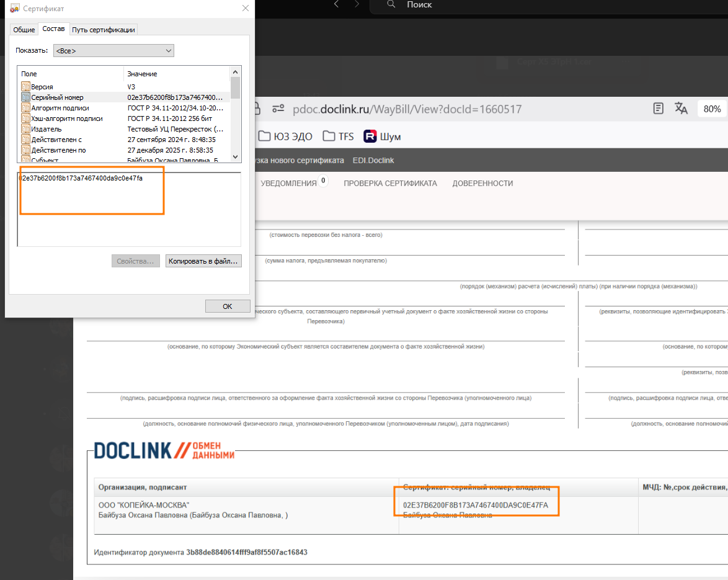Switch to the Состав tab
The width and height of the screenshot is (728, 580).
click(x=53, y=29)
